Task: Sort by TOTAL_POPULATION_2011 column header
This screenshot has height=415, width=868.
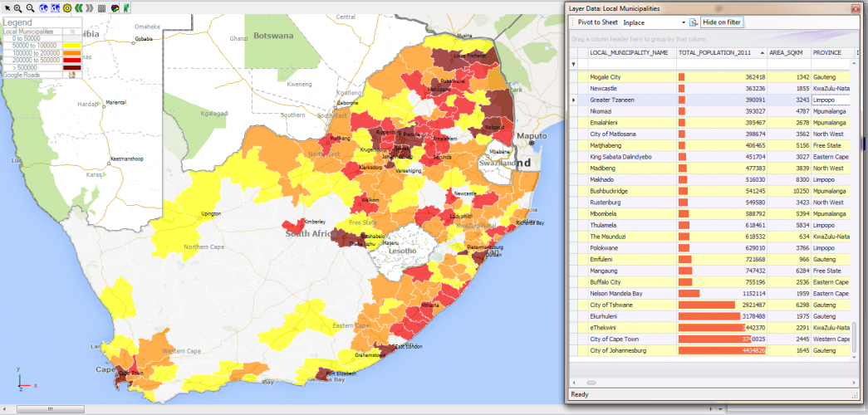Action: (723, 52)
